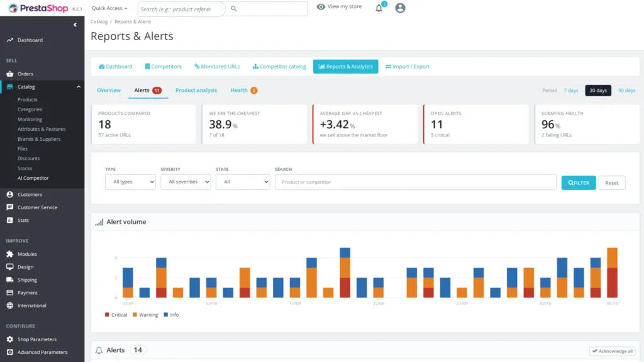Open the user profile avatar icon
The image size is (644, 362).
click(x=400, y=8)
